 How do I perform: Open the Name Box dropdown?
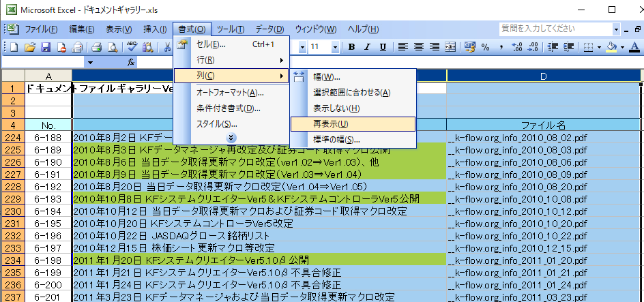pyautogui.click(x=90, y=62)
